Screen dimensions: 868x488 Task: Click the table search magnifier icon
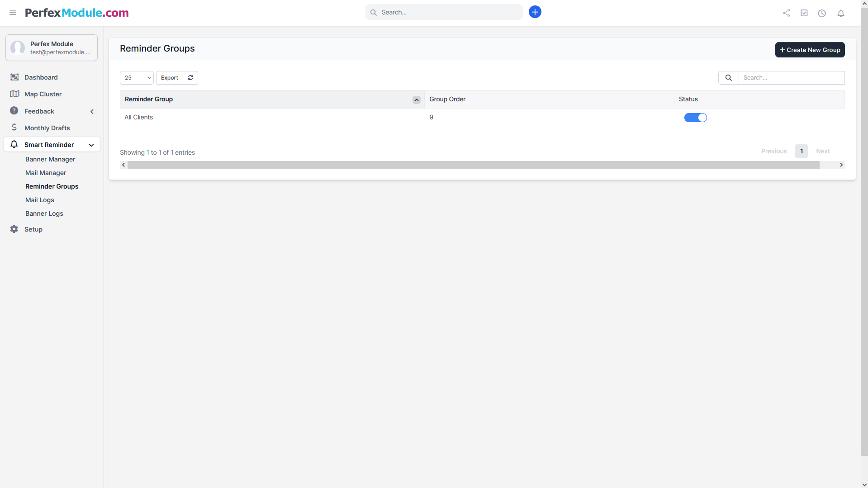coord(728,78)
